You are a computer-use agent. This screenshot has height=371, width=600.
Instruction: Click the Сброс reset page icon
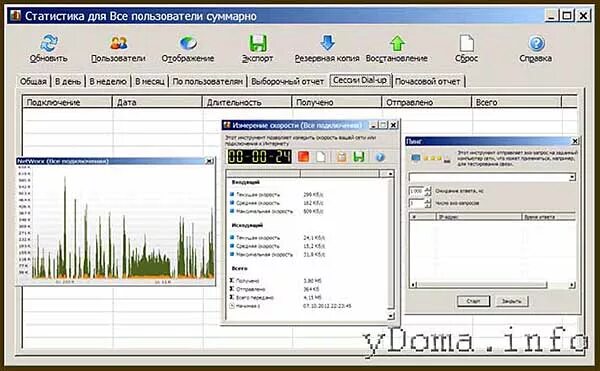tap(466, 43)
